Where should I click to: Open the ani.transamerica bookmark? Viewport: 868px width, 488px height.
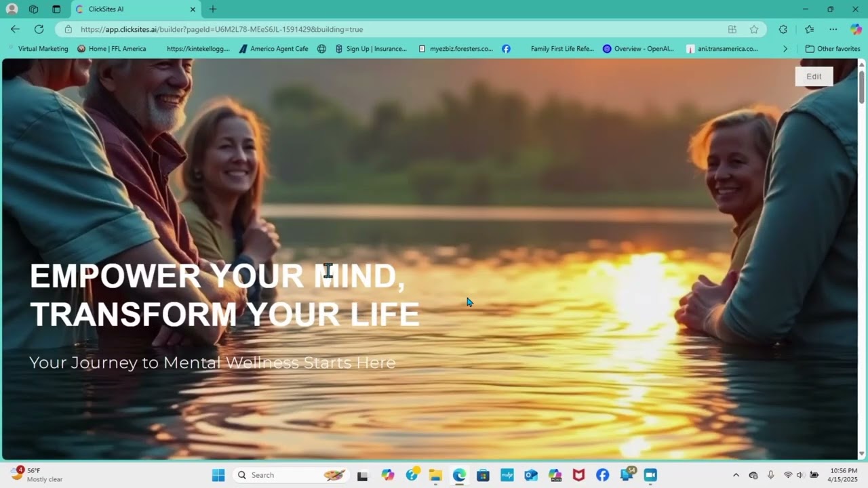722,49
